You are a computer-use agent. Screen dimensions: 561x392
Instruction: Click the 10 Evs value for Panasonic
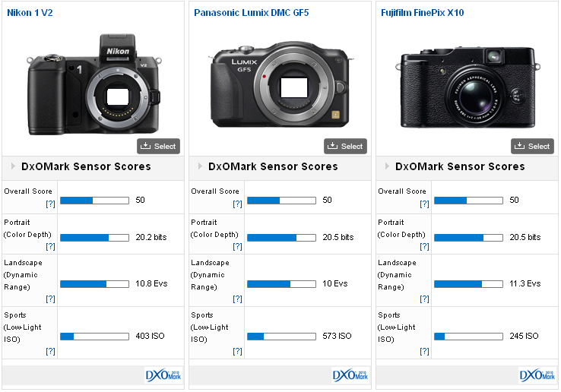[x=335, y=283]
